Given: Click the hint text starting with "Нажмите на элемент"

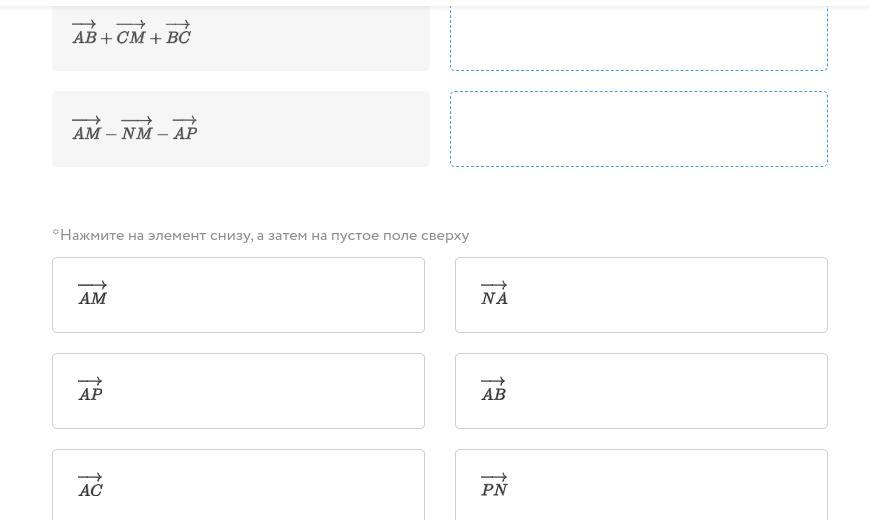Looking at the screenshot, I should point(261,235).
